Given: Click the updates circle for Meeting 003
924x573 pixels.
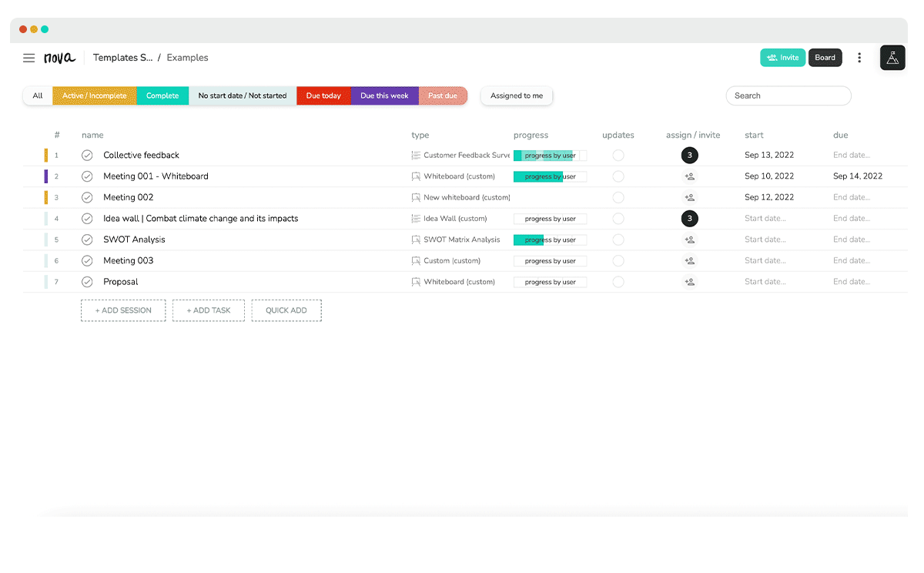Looking at the screenshot, I should point(618,260).
